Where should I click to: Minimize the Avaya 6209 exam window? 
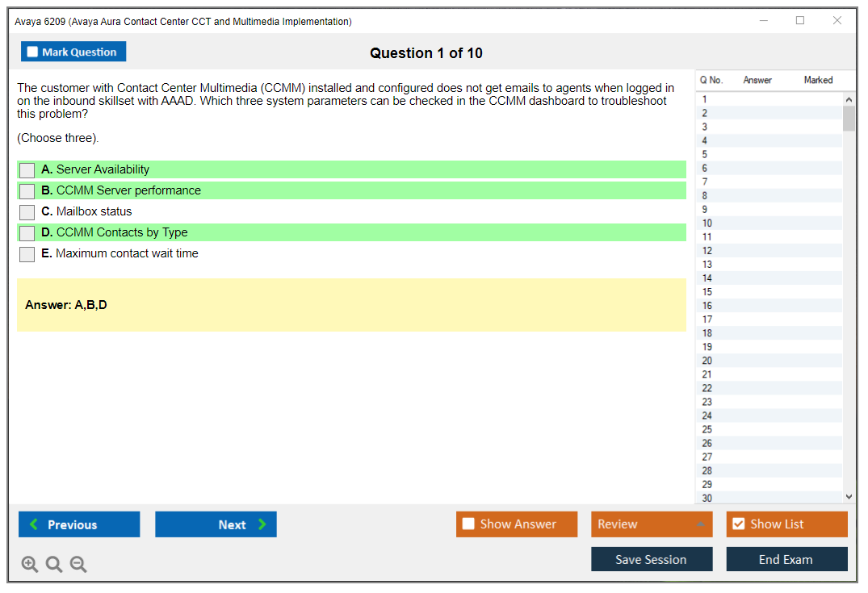[x=763, y=21]
